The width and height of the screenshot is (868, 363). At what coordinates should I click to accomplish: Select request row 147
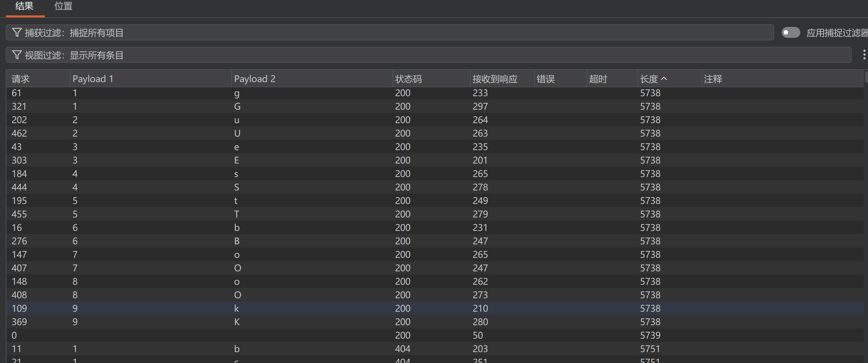(435, 255)
